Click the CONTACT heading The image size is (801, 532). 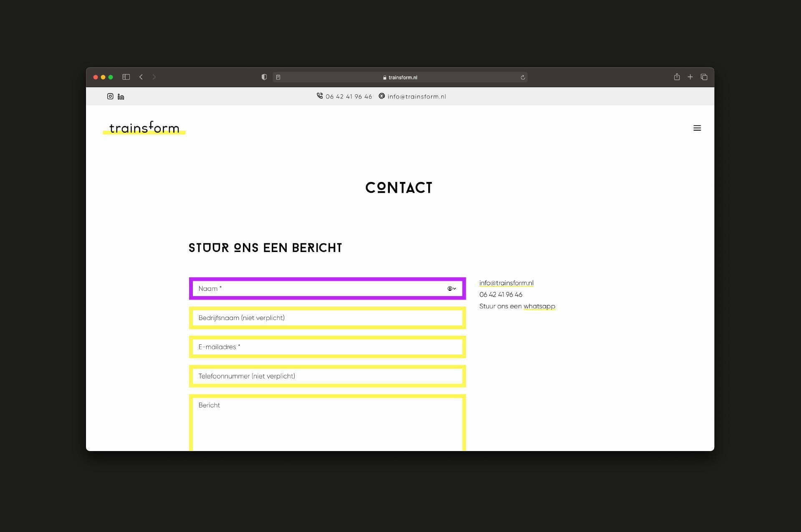399,188
